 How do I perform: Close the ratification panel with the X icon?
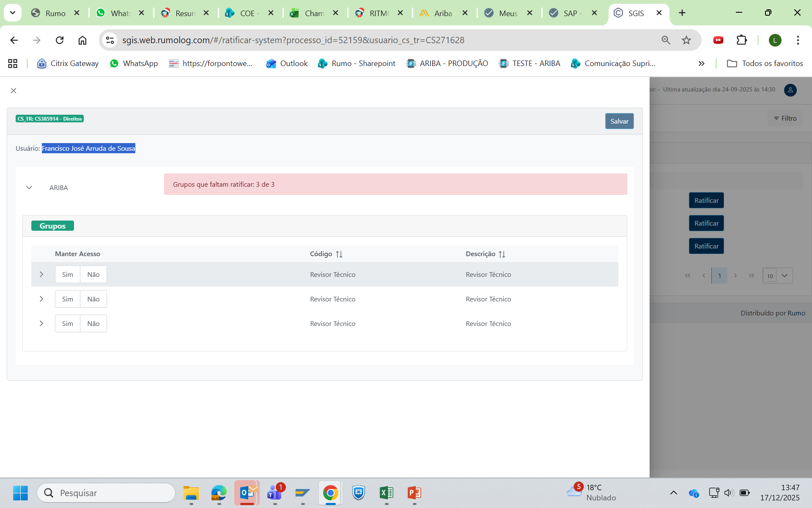(x=14, y=91)
